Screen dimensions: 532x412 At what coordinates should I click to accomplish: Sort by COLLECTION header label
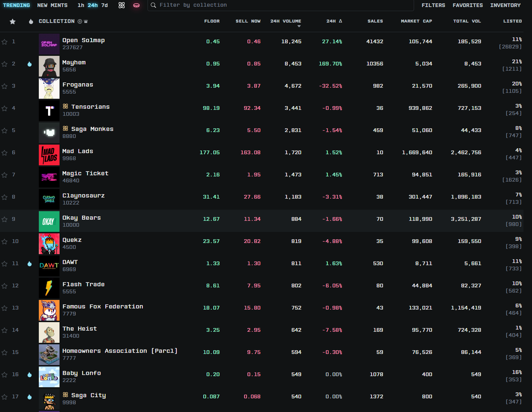coord(57,21)
